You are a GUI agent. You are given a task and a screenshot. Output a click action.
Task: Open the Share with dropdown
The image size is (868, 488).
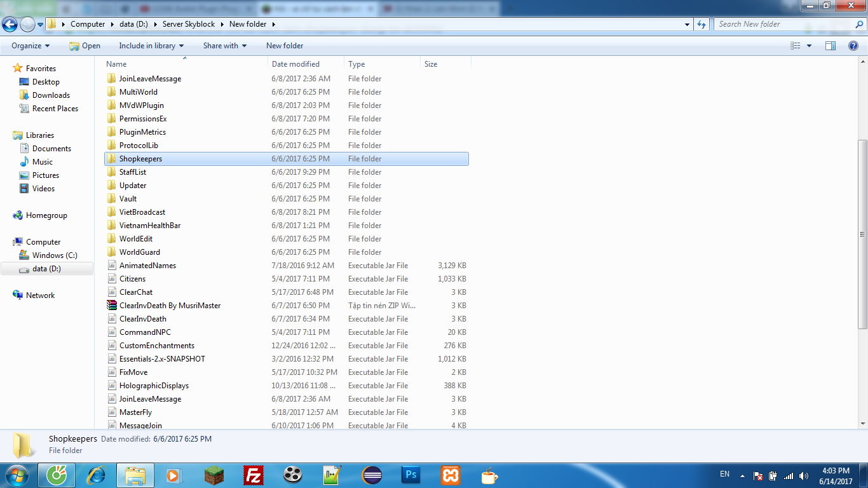point(225,46)
